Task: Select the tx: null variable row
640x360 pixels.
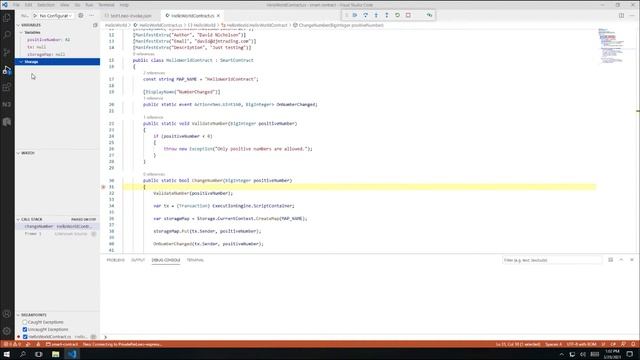Action: [58, 47]
